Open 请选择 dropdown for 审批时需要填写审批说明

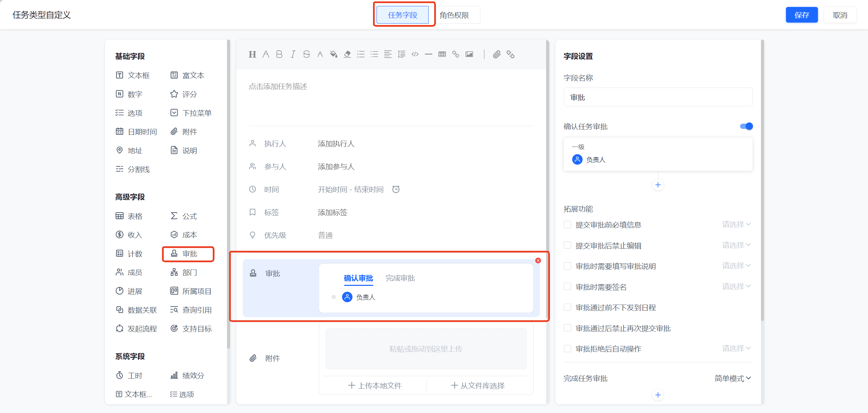(x=737, y=266)
